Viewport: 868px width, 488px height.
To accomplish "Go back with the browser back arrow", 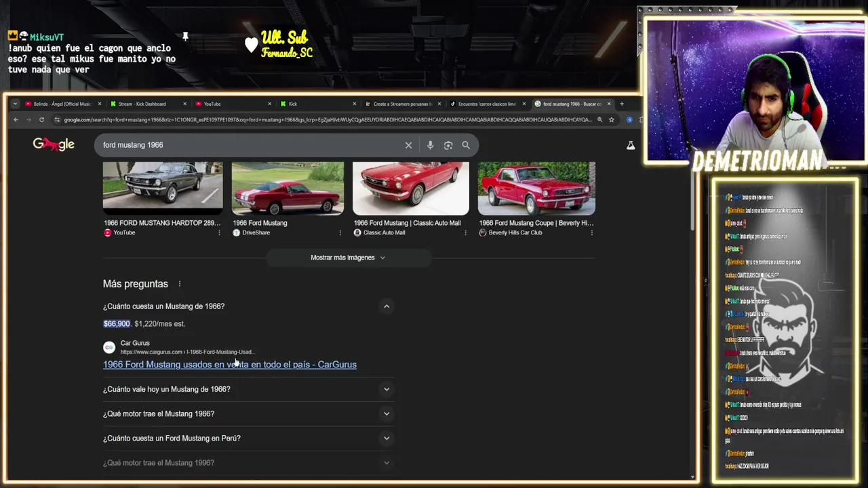I will point(16,120).
